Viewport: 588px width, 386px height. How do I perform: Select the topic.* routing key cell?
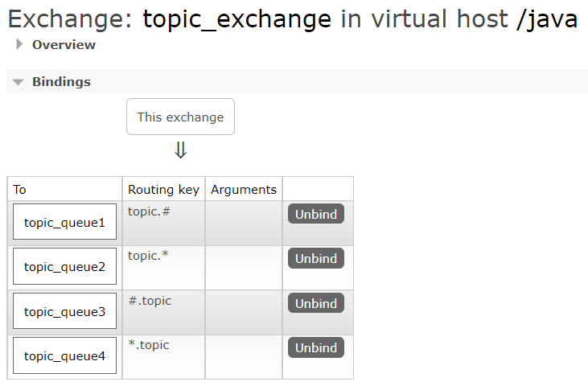click(x=163, y=267)
